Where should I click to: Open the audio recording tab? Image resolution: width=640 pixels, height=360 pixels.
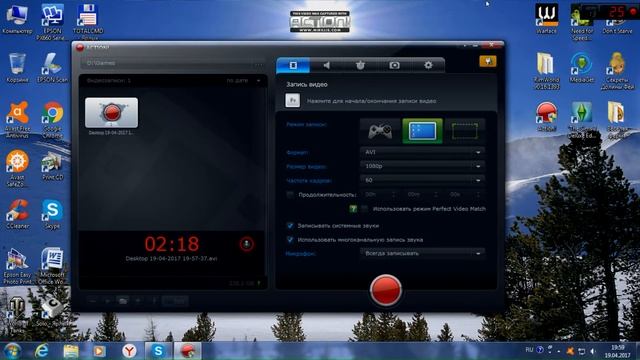327,65
